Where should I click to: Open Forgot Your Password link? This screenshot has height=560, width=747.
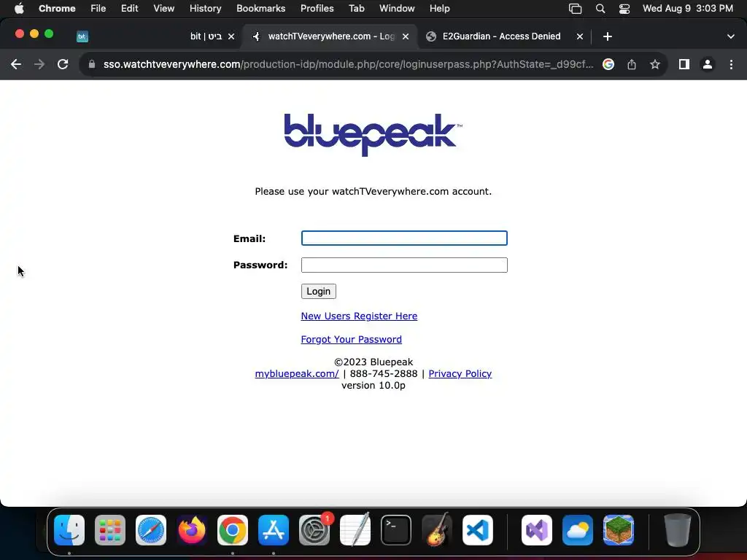[352, 340]
